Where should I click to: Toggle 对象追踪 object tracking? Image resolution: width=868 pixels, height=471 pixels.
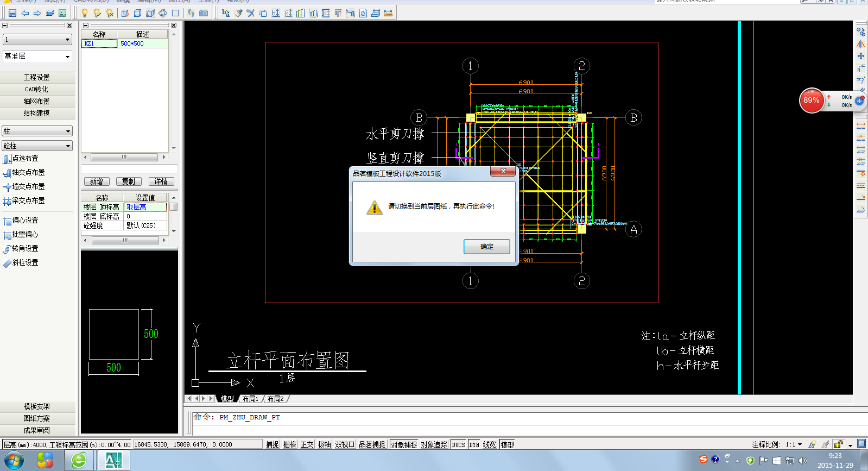click(434, 444)
